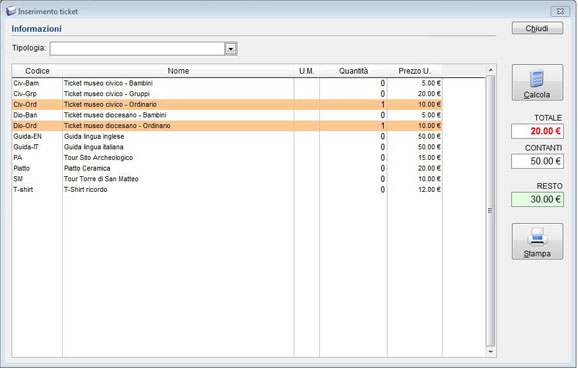Click the Civ-Grp code cell
Viewport: 578px width, 369px height.
pyautogui.click(x=37, y=94)
